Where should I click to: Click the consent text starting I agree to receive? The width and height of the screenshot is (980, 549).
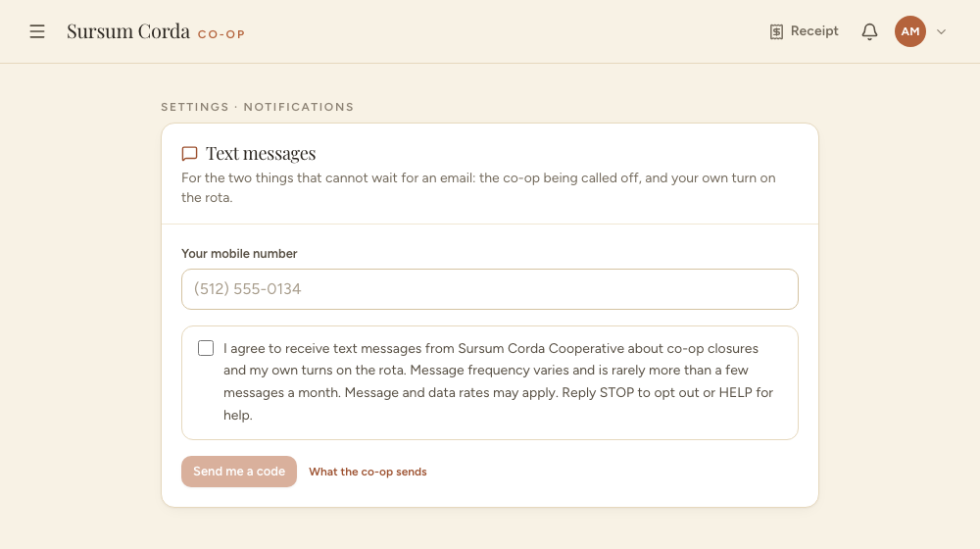tap(498, 381)
